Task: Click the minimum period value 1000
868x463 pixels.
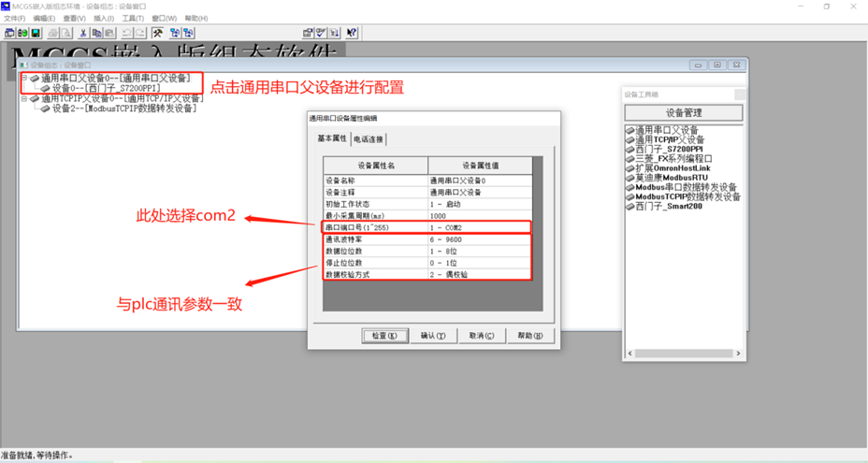Action: pyautogui.click(x=480, y=215)
